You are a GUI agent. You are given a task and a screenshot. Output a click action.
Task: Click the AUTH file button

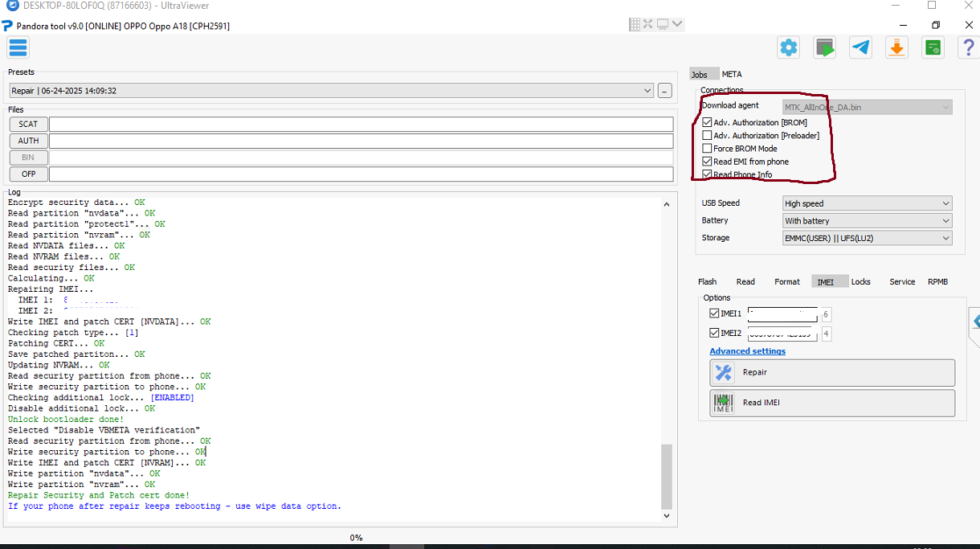pyautogui.click(x=28, y=141)
